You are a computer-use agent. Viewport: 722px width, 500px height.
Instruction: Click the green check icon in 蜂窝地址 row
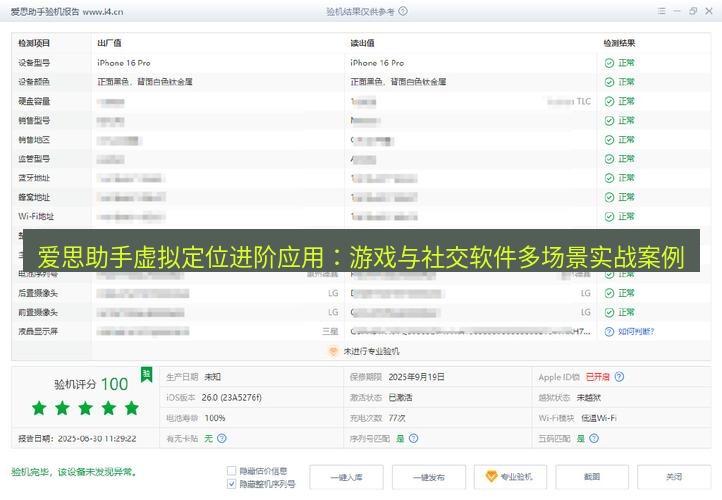(x=609, y=198)
